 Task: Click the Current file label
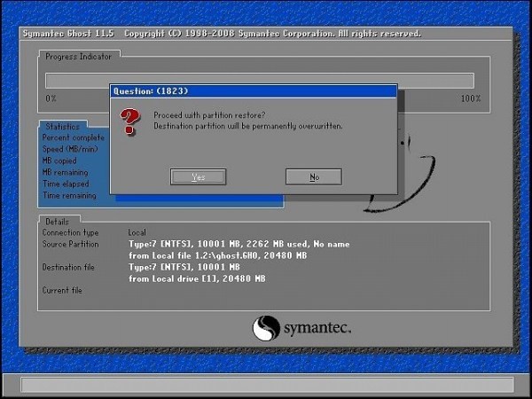point(62,290)
